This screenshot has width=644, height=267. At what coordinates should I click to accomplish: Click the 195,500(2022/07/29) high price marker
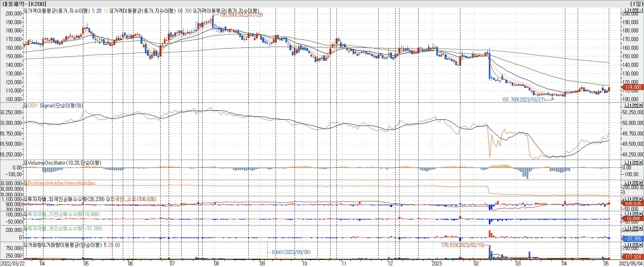pyautogui.click(x=241, y=15)
